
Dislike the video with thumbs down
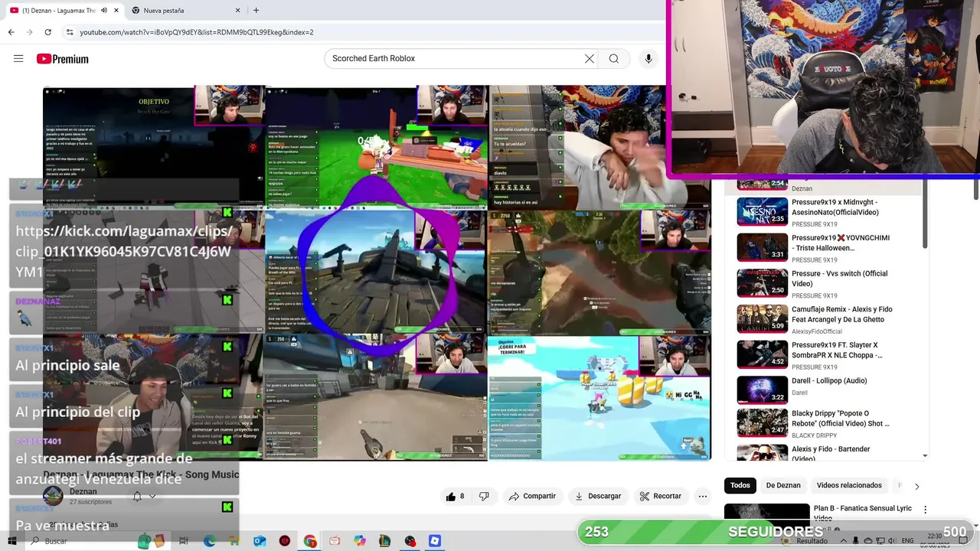484,496
